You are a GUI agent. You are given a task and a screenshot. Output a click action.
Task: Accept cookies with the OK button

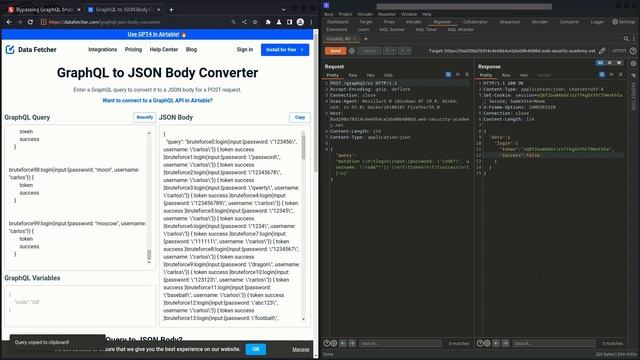[x=256, y=349]
